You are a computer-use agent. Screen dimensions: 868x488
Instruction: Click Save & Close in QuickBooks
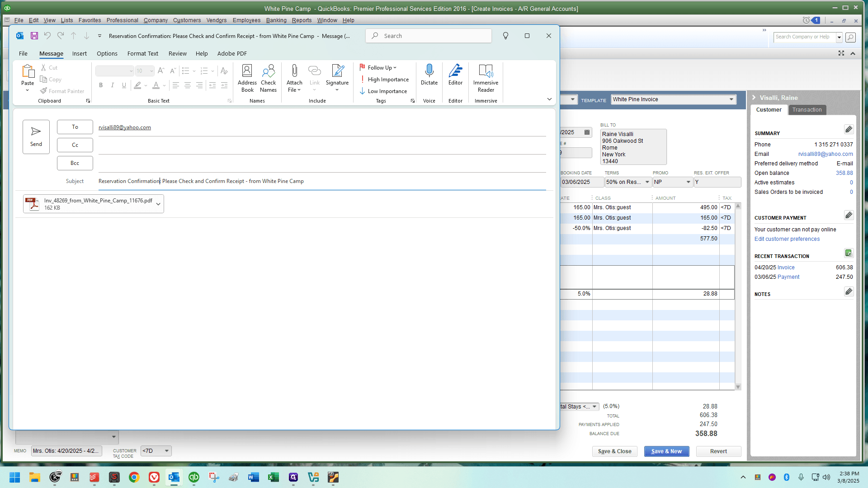pos(615,451)
